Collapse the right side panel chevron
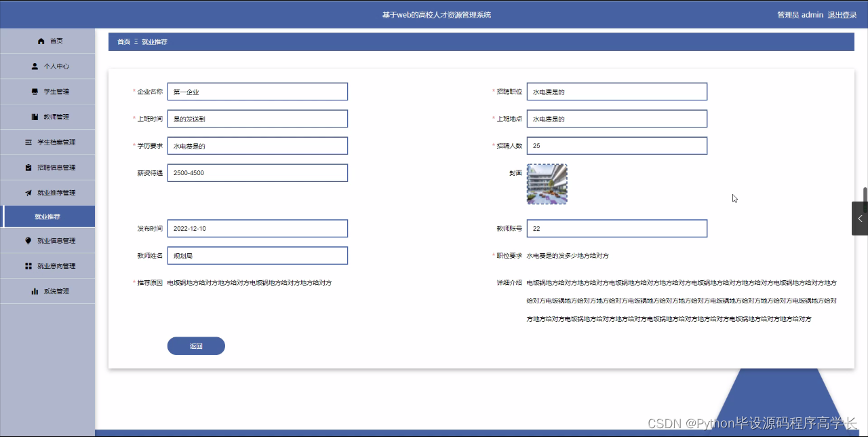 pos(859,218)
